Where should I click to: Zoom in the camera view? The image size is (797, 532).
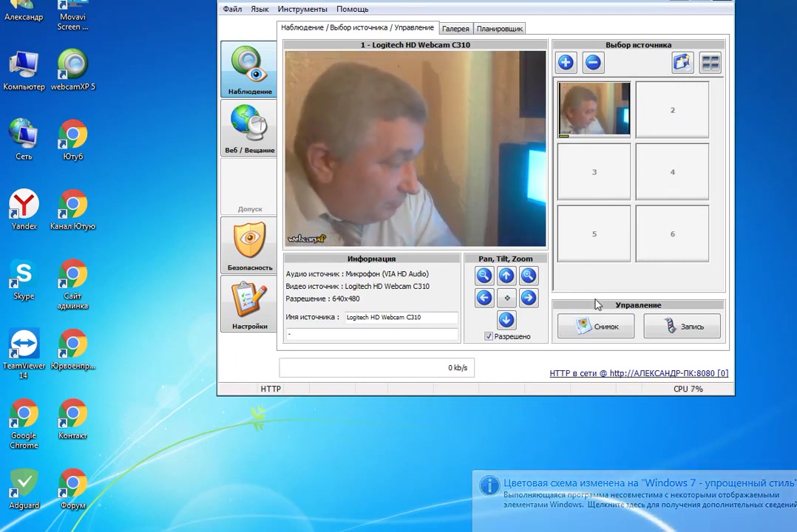tap(529, 276)
